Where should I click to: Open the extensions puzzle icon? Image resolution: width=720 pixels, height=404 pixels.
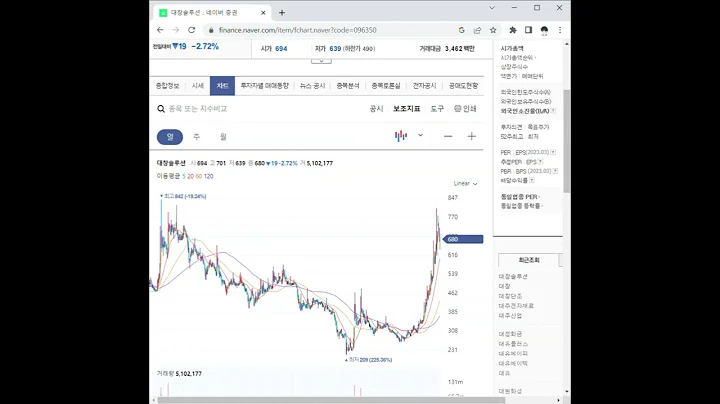513,30
